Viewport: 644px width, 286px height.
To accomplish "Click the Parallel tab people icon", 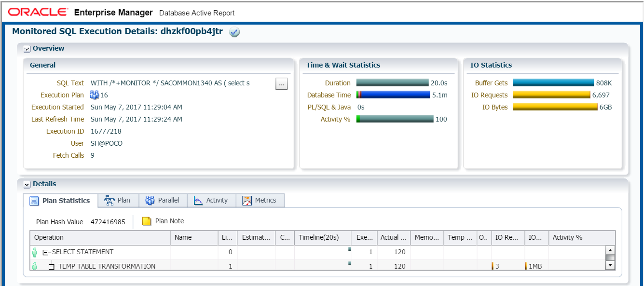I will click(x=150, y=201).
